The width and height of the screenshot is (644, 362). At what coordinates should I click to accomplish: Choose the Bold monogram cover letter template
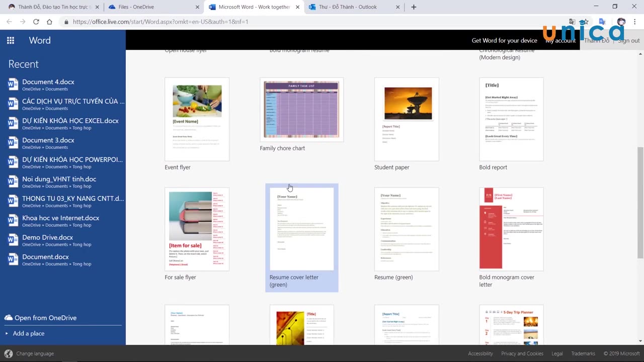click(x=511, y=229)
